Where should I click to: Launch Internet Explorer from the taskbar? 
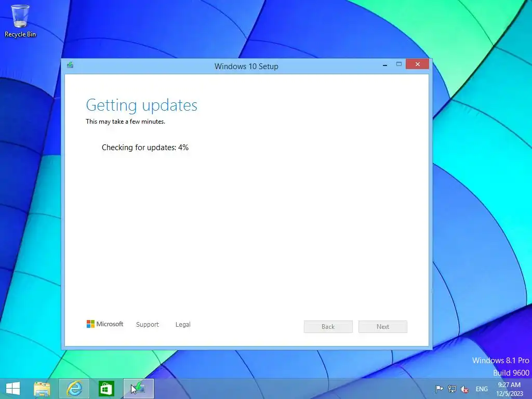pyautogui.click(x=74, y=389)
